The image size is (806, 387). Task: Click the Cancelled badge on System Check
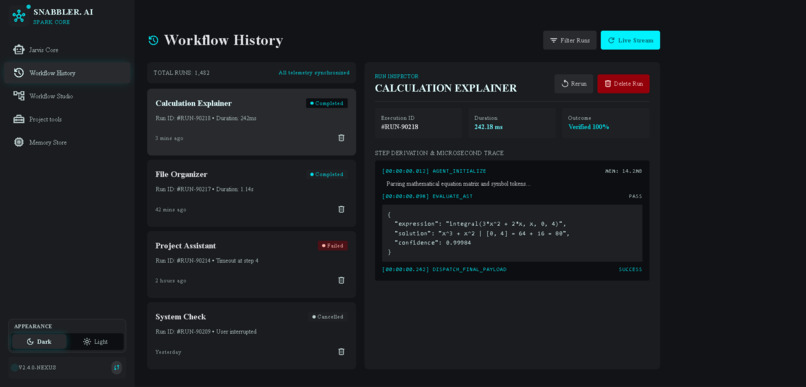tap(327, 317)
